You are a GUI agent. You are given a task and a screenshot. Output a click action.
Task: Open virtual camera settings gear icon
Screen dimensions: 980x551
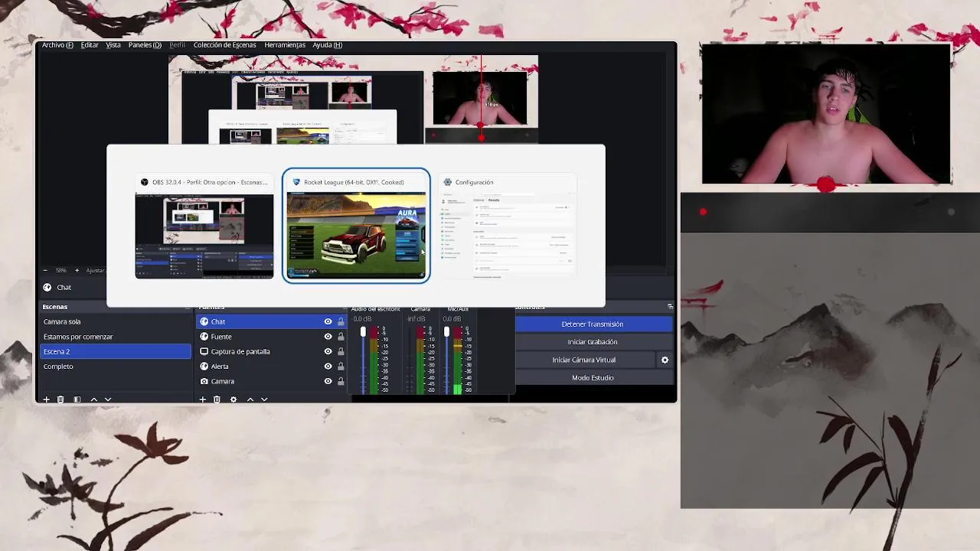665,360
